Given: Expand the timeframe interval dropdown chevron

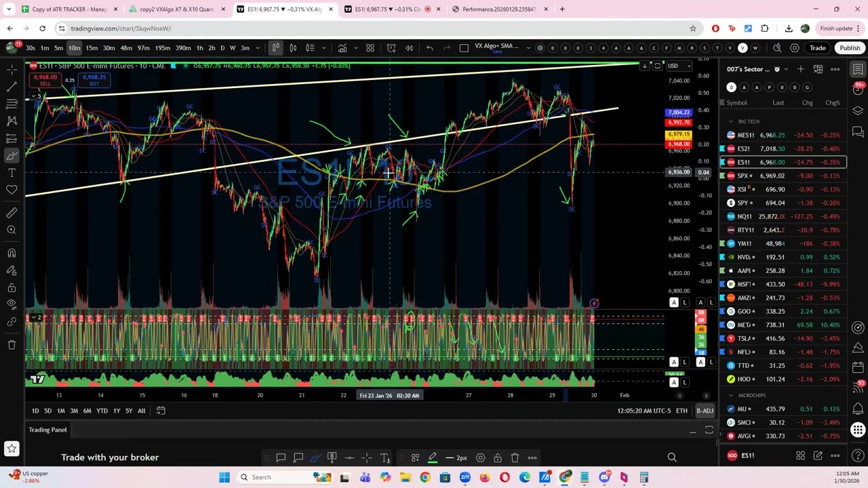Looking at the screenshot, I should (258, 48).
